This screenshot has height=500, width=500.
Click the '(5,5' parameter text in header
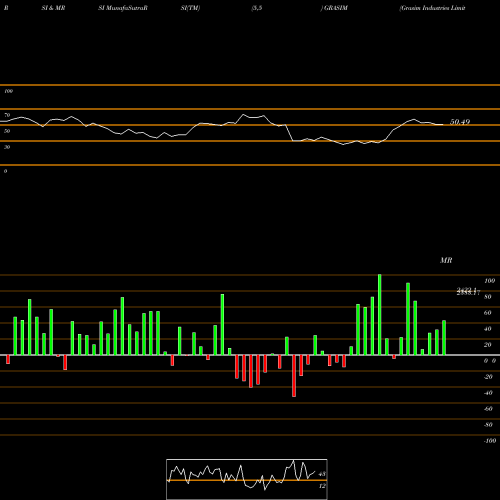257,8
